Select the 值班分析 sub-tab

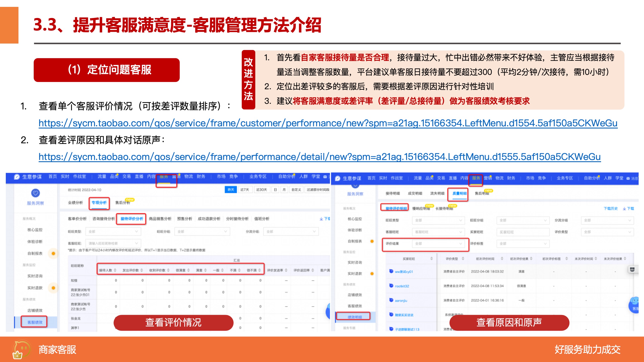pos(262,219)
